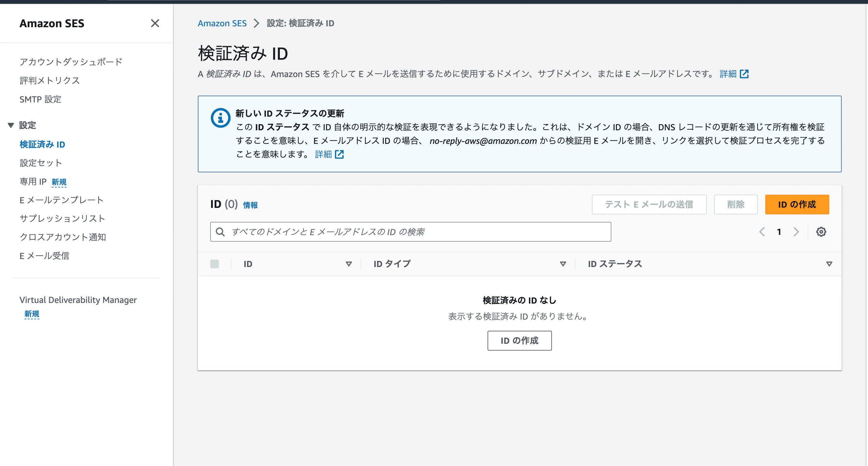
Task: Click external link icon after top 詳細 link
Action: point(744,74)
